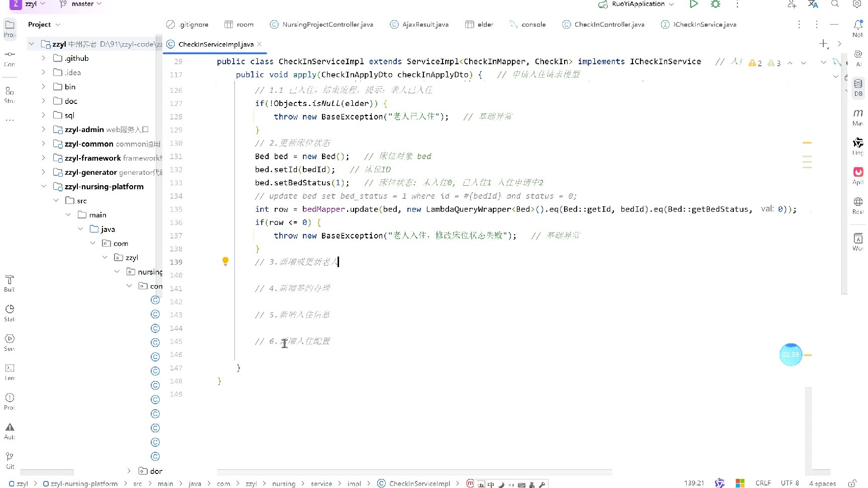Click zzyl-nursing-platform in breadcrumb bar
Screen dimensions: 868x488
click(x=80, y=483)
